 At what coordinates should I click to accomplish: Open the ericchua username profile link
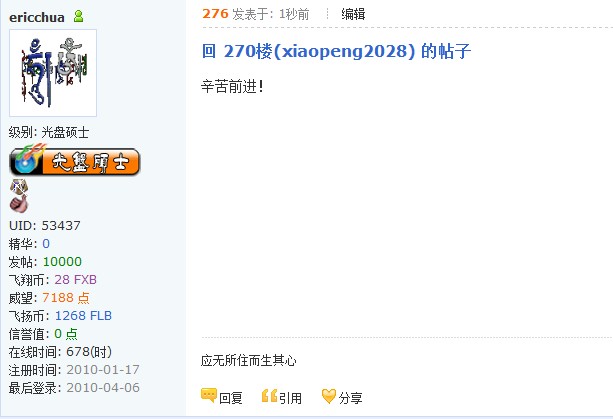[x=37, y=17]
